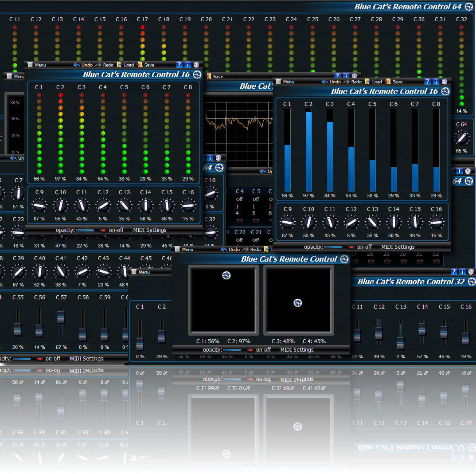
Task: Click the opacity slider in blue bar Remote Control 16
Action: coord(333,247)
